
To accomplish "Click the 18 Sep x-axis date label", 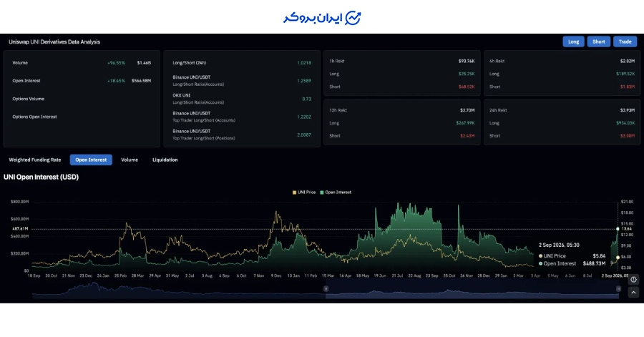I will [34, 276].
